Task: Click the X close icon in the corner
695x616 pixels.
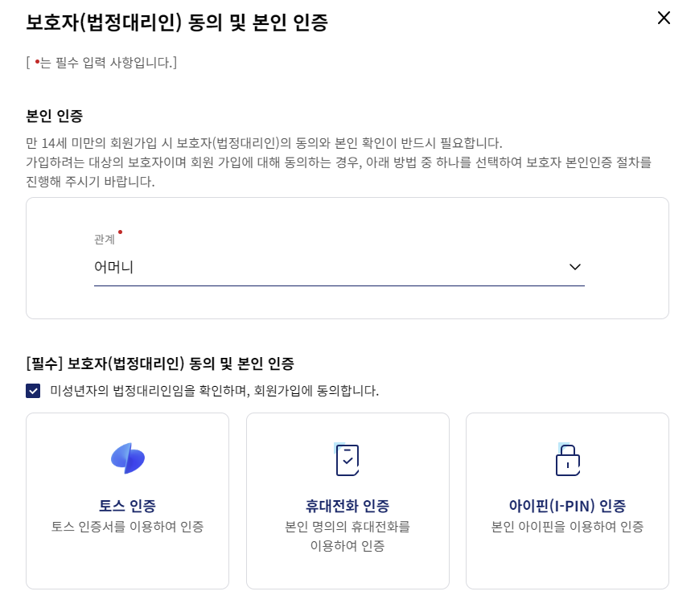Action: 664,18
